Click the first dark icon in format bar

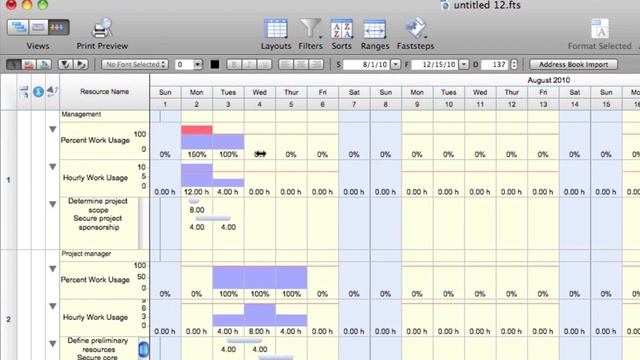pos(13,64)
